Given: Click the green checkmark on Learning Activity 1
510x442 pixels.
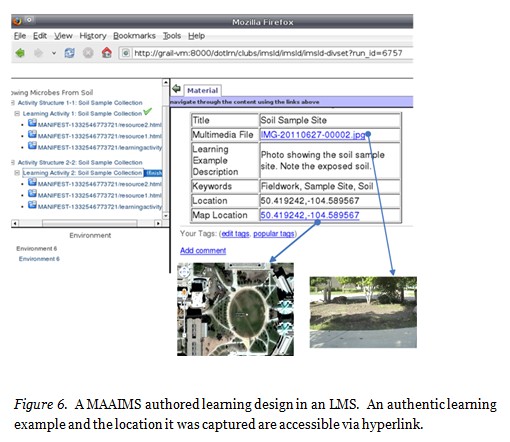Looking at the screenshot, I should coord(148,111).
